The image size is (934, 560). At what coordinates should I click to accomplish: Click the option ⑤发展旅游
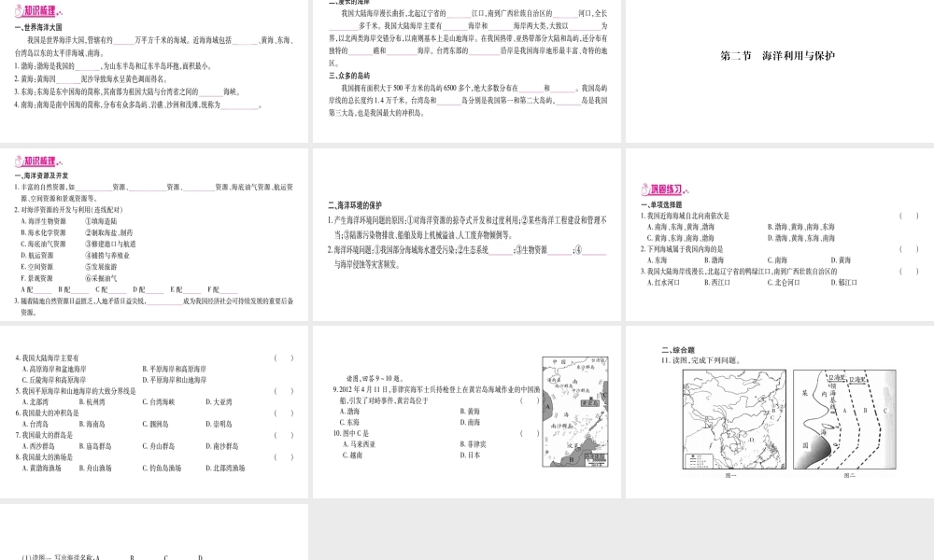[x=101, y=267]
